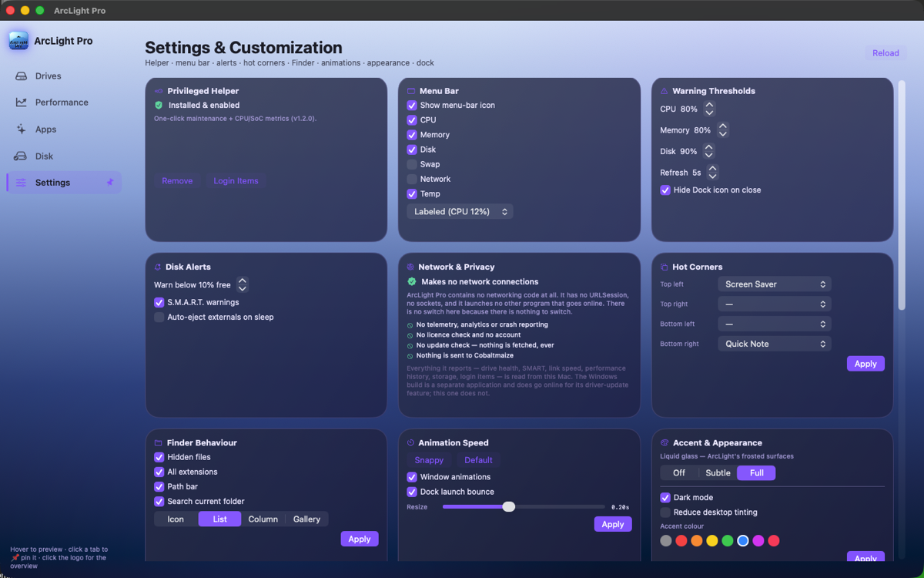Open the Top right hot corner dropdown
The width and height of the screenshot is (924, 578).
775,304
